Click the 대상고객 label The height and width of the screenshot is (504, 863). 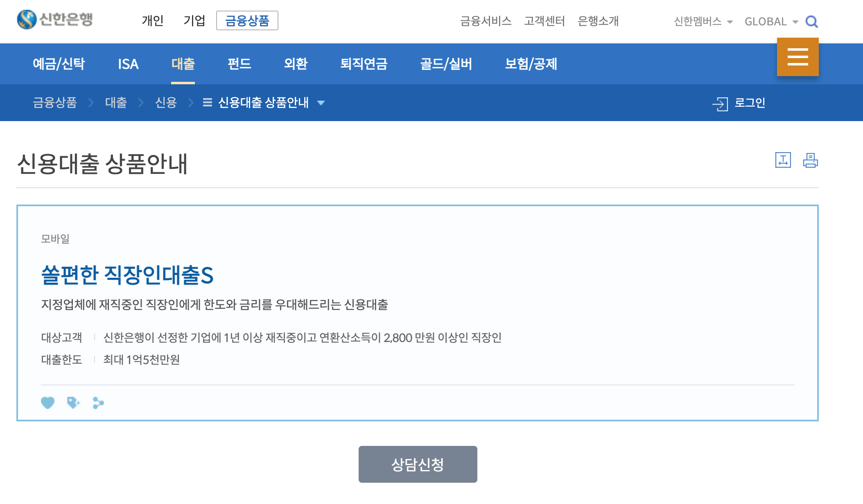[x=61, y=337]
